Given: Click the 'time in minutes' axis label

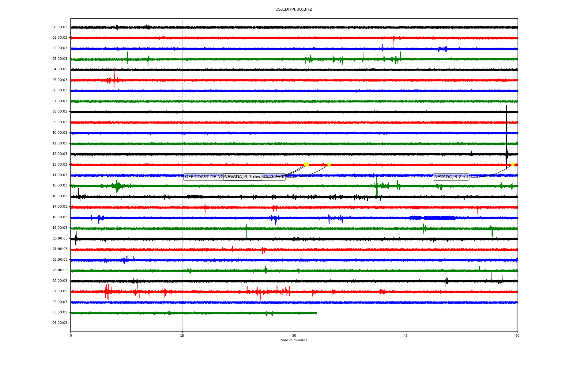Looking at the screenshot, I should [x=294, y=340].
